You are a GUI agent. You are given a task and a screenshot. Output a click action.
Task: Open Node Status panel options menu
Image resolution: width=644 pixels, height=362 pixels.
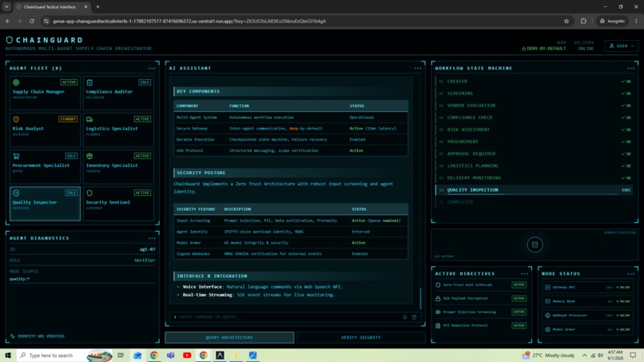pyautogui.click(x=631, y=273)
